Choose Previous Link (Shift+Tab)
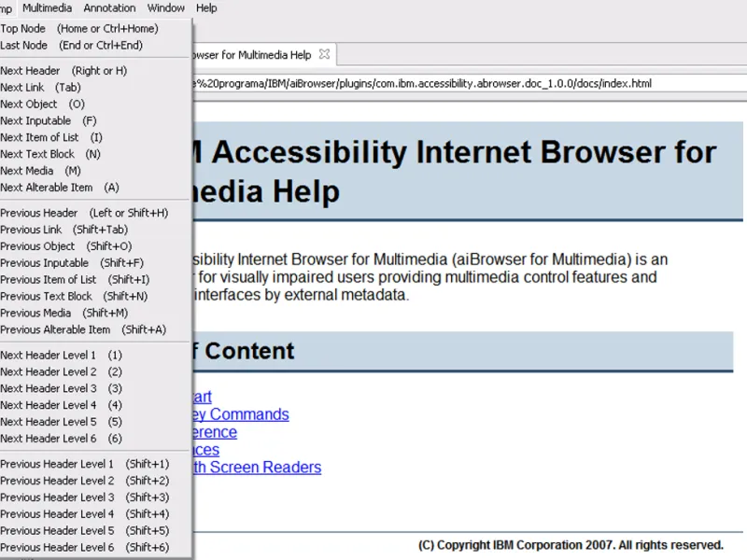Screen dimensions: 747x560 click(x=95, y=230)
